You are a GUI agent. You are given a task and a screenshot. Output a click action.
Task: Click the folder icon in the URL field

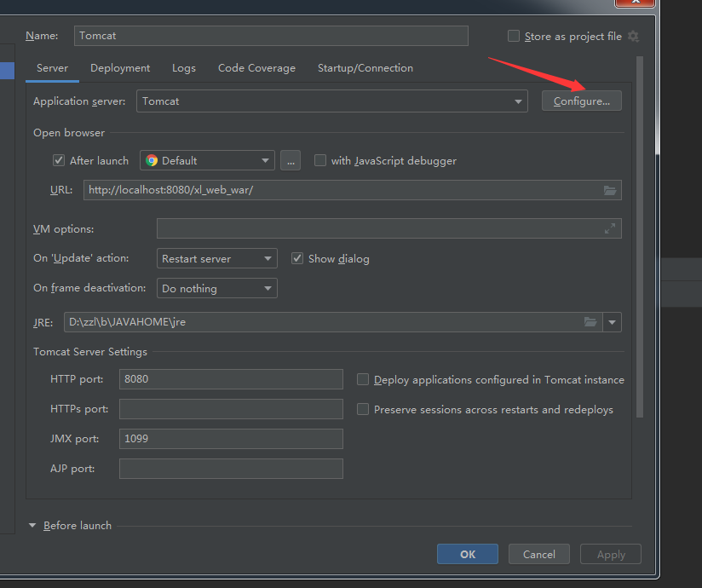click(x=610, y=190)
